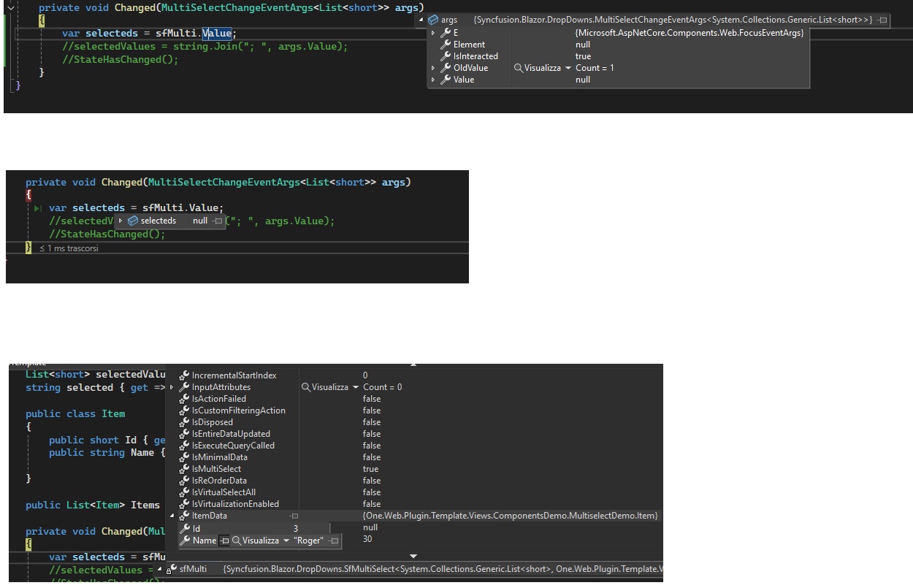Click the args cube variable icon
This screenshot has height=588, width=913.
pos(433,20)
